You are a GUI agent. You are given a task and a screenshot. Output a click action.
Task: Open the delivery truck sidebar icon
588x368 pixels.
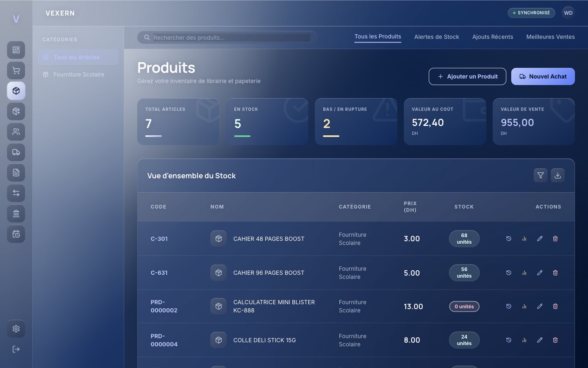coord(16,152)
